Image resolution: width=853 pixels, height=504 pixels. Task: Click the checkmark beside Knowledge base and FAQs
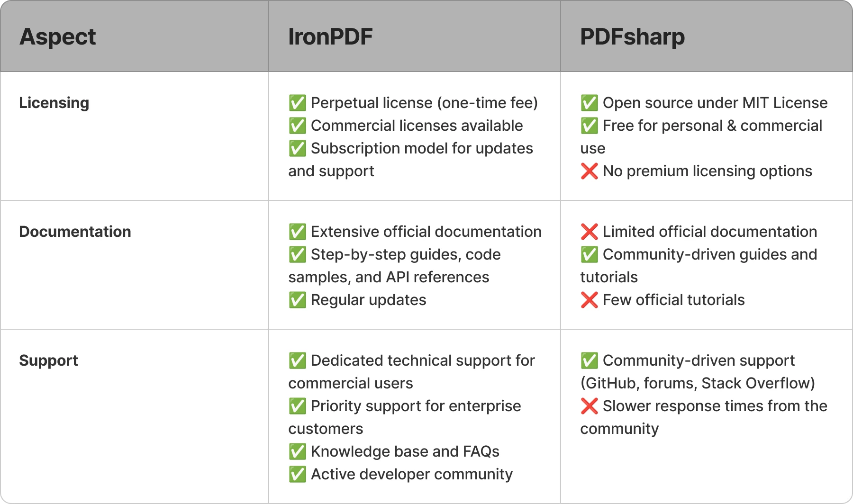(297, 451)
